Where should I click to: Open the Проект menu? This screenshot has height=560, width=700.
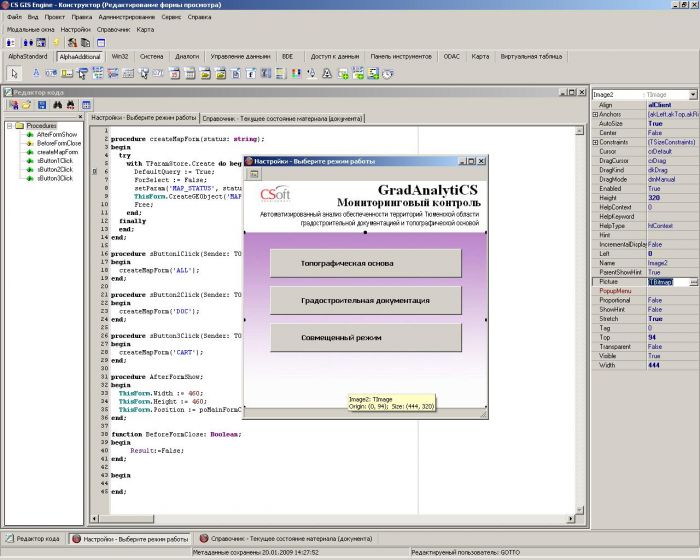click(54, 17)
